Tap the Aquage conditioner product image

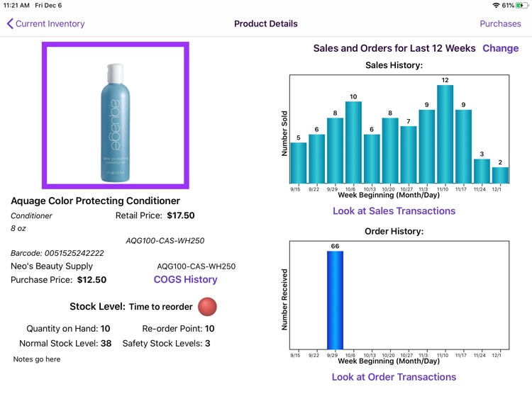point(116,116)
